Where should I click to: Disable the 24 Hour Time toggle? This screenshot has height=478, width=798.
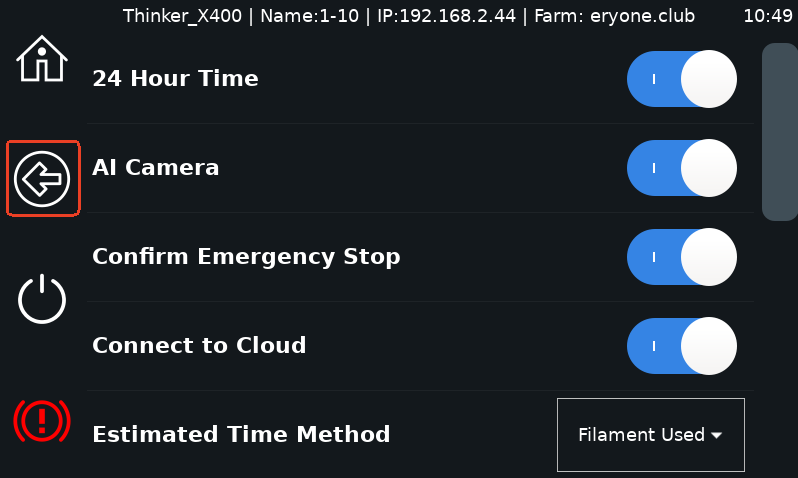tap(682, 79)
